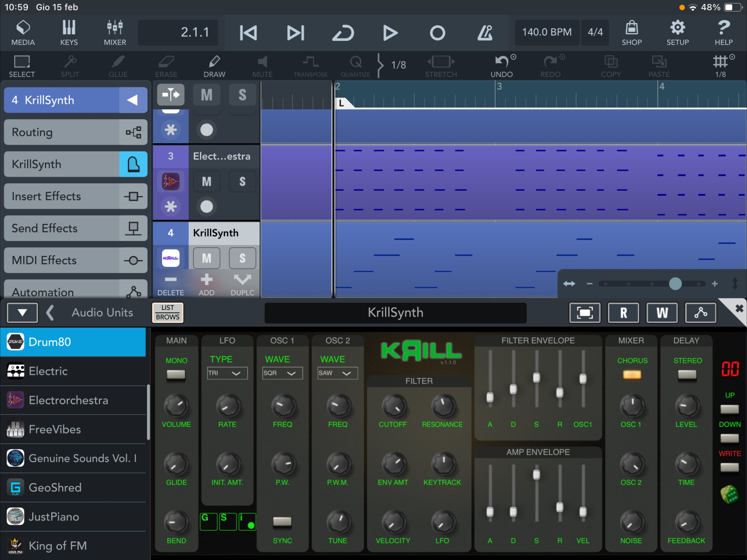Choose the SPLIT tool
This screenshot has width=747, height=560.
[70, 66]
